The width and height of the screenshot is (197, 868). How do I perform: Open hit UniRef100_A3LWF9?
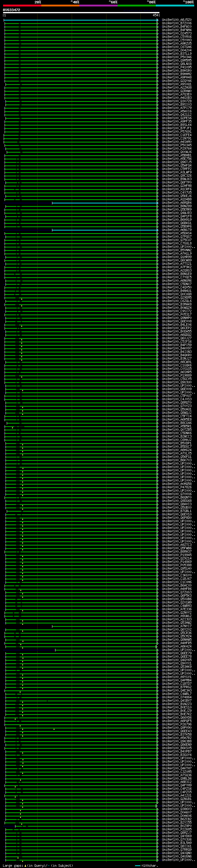pyautogui.click(x=177, y=172)
